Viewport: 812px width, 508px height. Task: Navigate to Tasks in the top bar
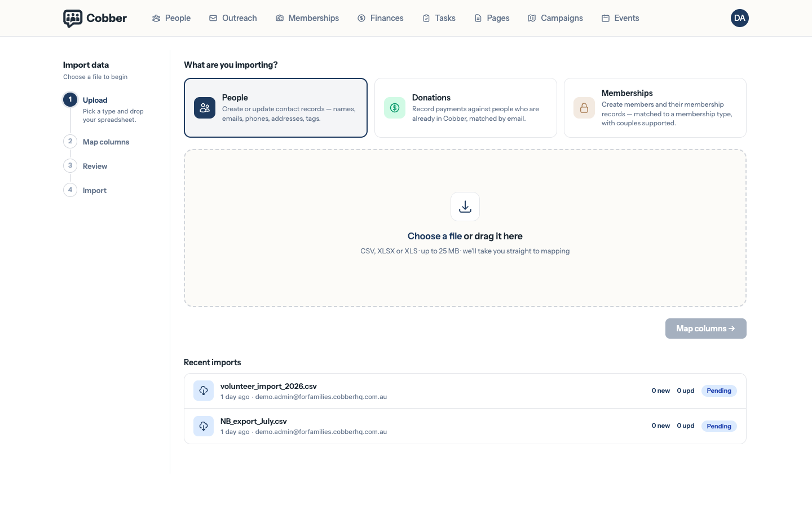439,18
